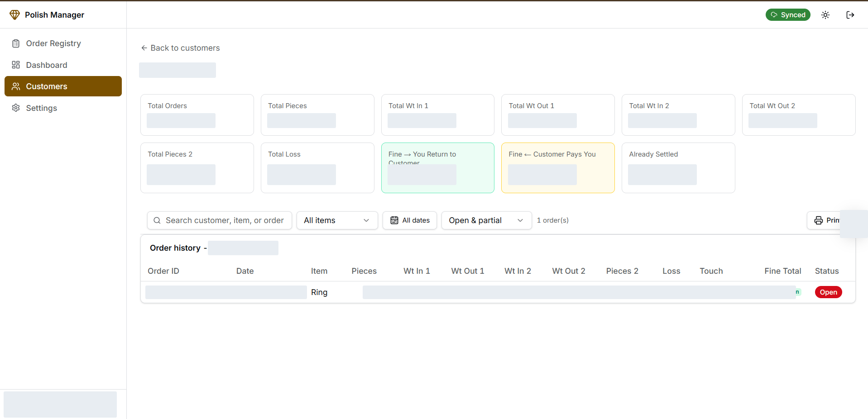
Task: Click the Order ID column header
Action: pyautogui.click(x=163, y=271)
